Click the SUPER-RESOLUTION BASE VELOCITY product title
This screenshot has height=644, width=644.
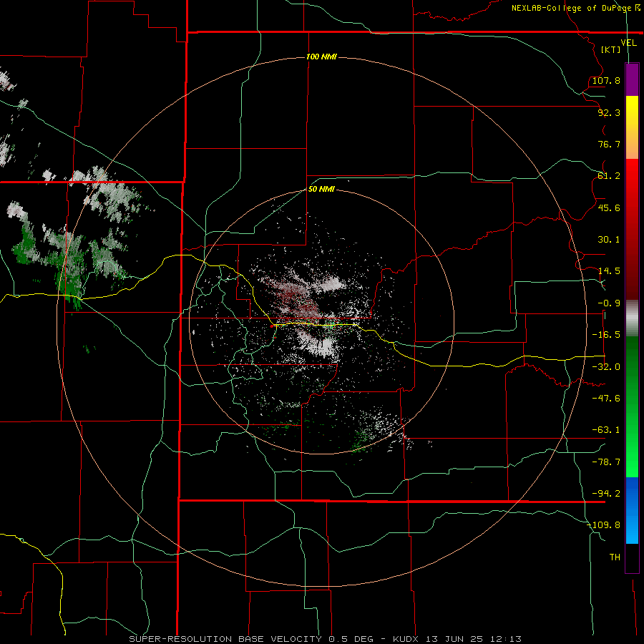225,639
